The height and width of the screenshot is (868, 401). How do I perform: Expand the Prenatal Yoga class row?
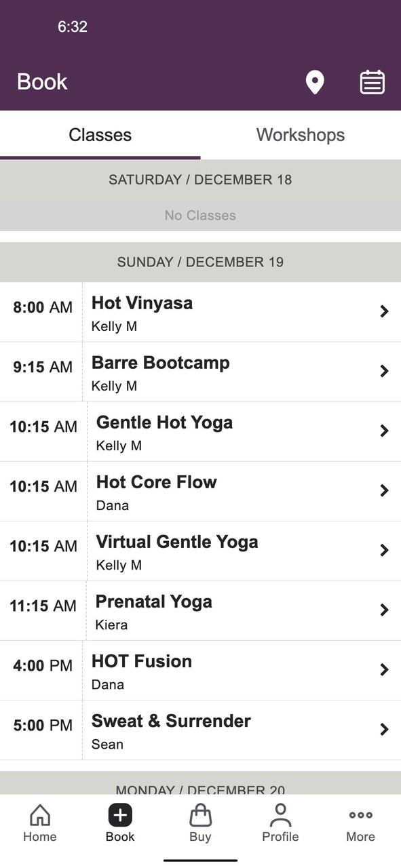(x=200, y=610)
